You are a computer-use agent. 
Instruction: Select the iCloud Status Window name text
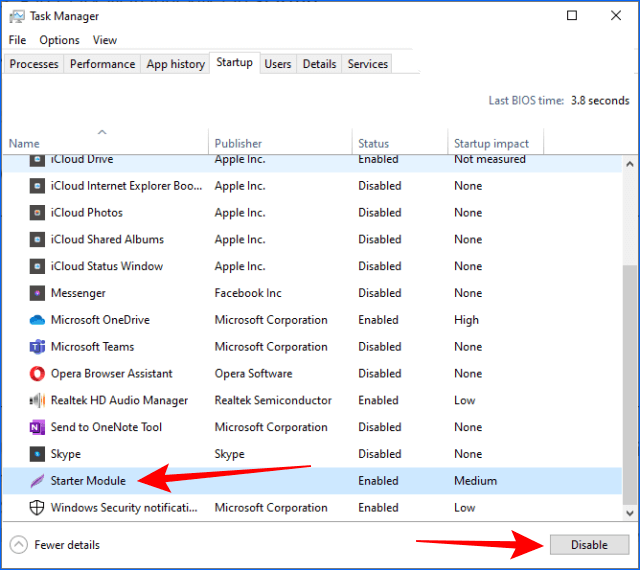107,267
